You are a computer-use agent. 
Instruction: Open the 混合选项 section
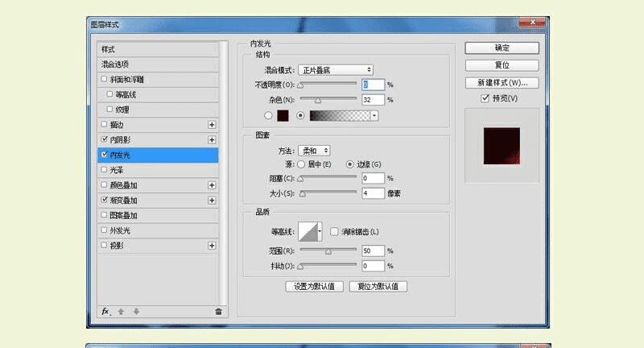coord(158,64)
